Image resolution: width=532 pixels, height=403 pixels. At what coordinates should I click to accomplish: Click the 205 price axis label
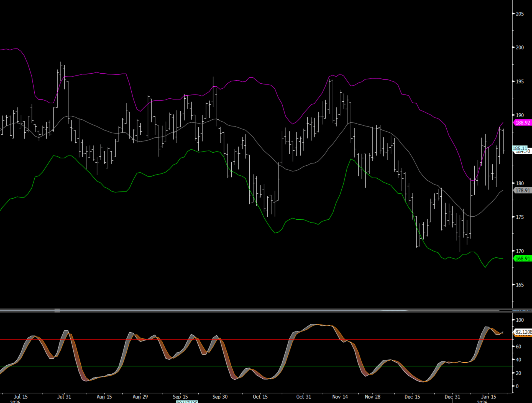tap(520, 14)
